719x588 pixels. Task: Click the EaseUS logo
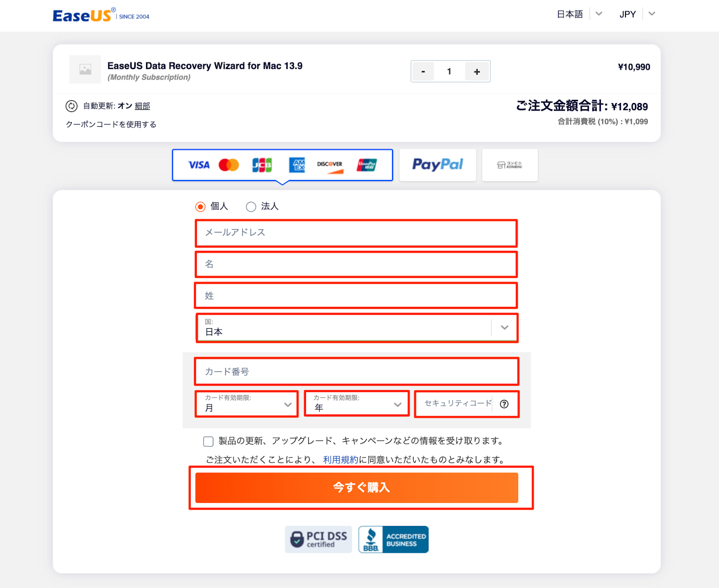[x=101, y=15]
